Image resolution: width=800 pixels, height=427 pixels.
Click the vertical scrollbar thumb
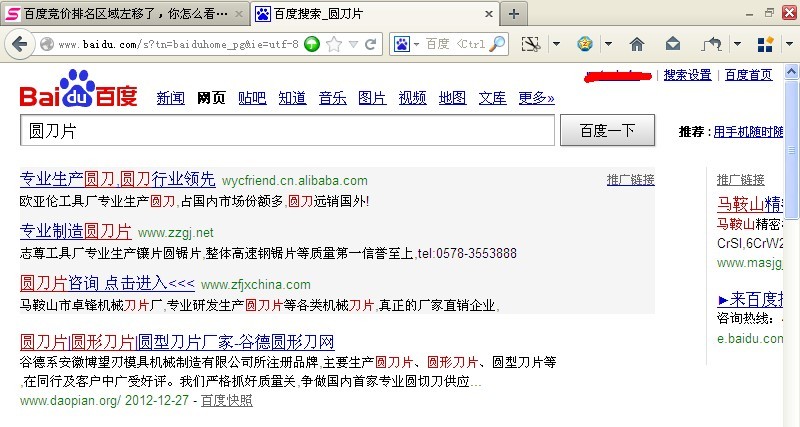pyautogui.click(x=791, y=149)
